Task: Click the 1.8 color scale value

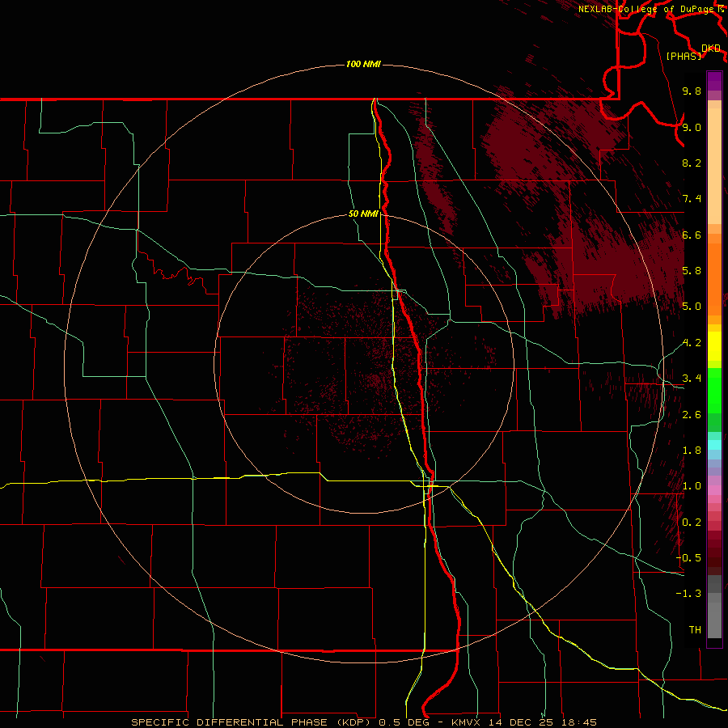Action: click(x=692, y=451)
